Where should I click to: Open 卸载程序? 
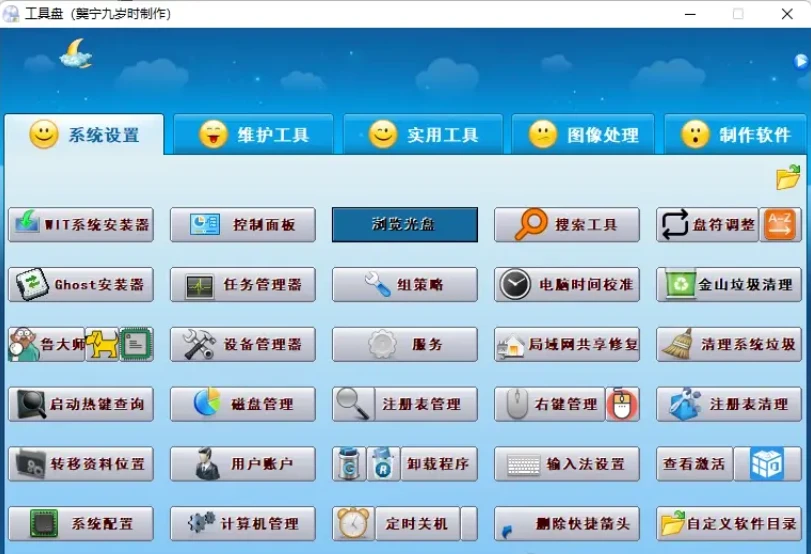(439, 463)
